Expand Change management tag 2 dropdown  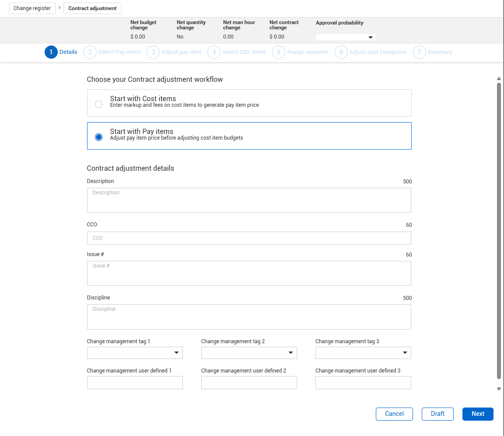[249, 352]
